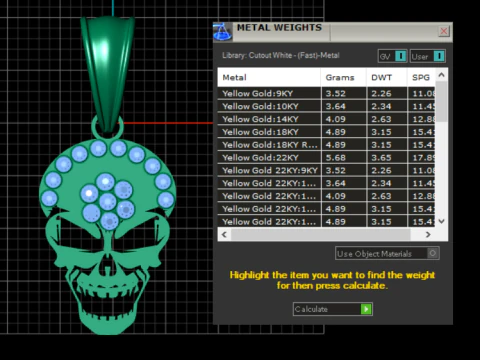Screen dimensions: 480x360
Task: Click the Library: Cutout White label
Action: (281, 55)
